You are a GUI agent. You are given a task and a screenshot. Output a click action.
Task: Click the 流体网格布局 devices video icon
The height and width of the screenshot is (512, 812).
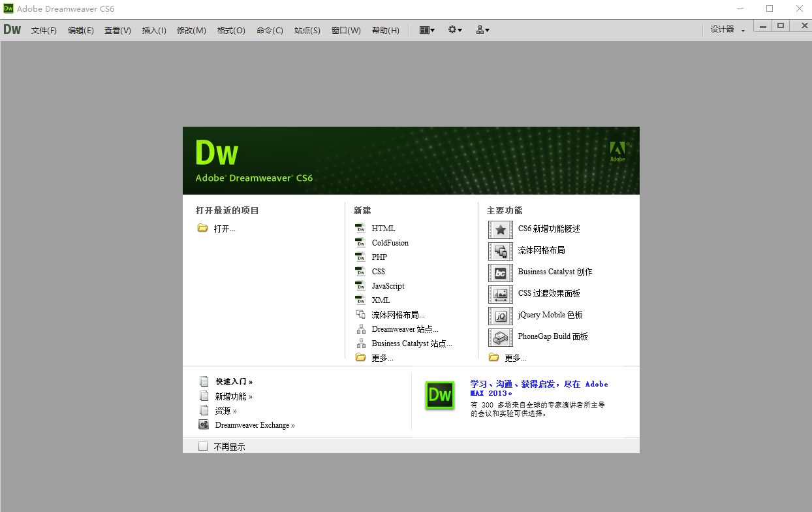[x=501, y=251]
